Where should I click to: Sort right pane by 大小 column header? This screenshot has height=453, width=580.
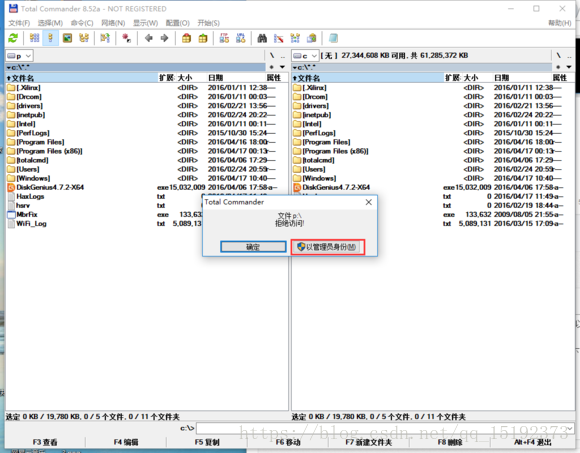coord(477,78)
